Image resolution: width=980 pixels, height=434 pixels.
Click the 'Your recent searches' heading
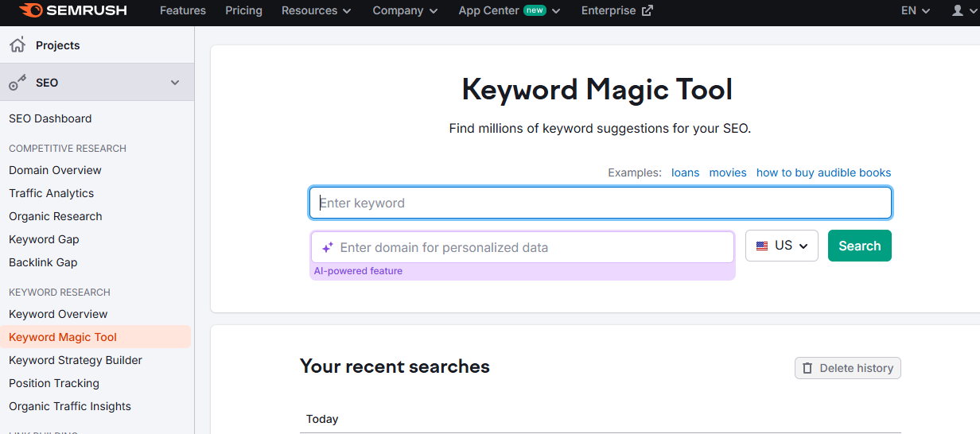point(395,366)
